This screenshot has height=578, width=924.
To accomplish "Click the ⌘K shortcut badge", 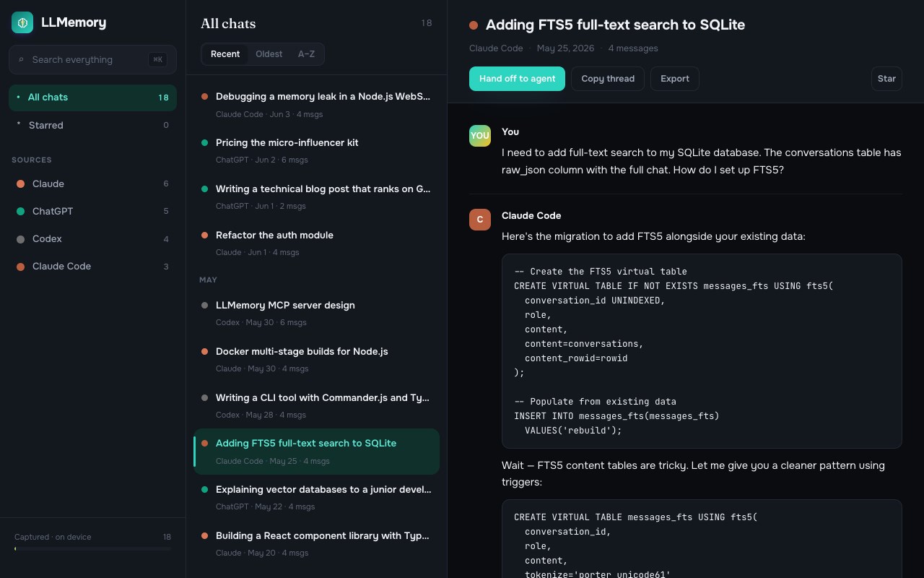I will click(x=157, y=60).
